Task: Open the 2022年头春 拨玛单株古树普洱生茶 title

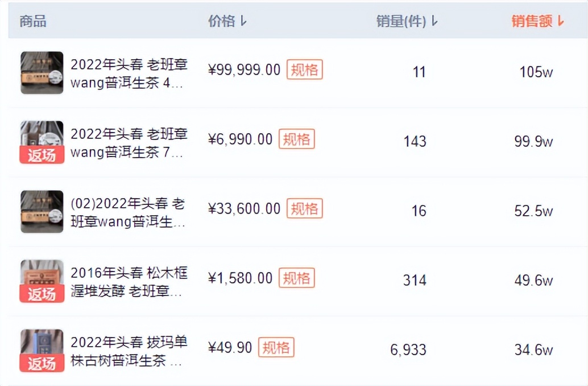Action: [x=128, y=351]
